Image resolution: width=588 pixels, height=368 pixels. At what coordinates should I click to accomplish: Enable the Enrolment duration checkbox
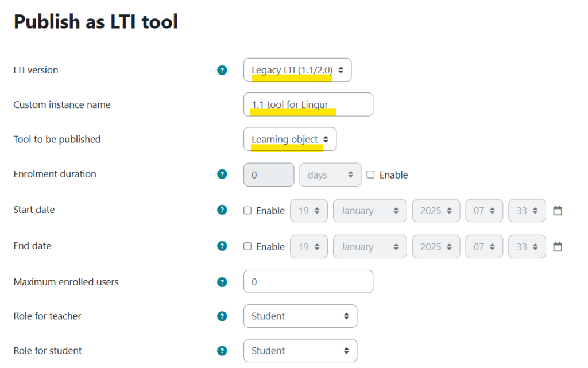370,175
